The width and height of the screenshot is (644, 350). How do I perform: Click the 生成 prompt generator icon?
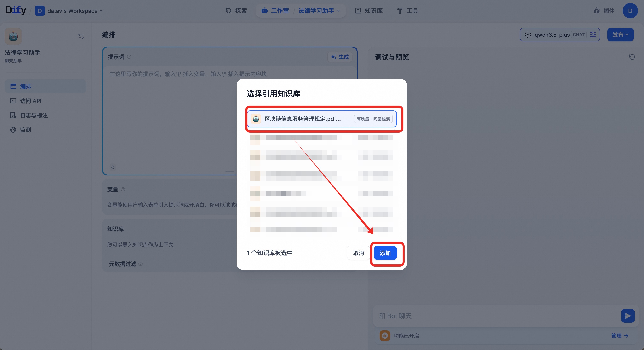(x=340, y=57)
